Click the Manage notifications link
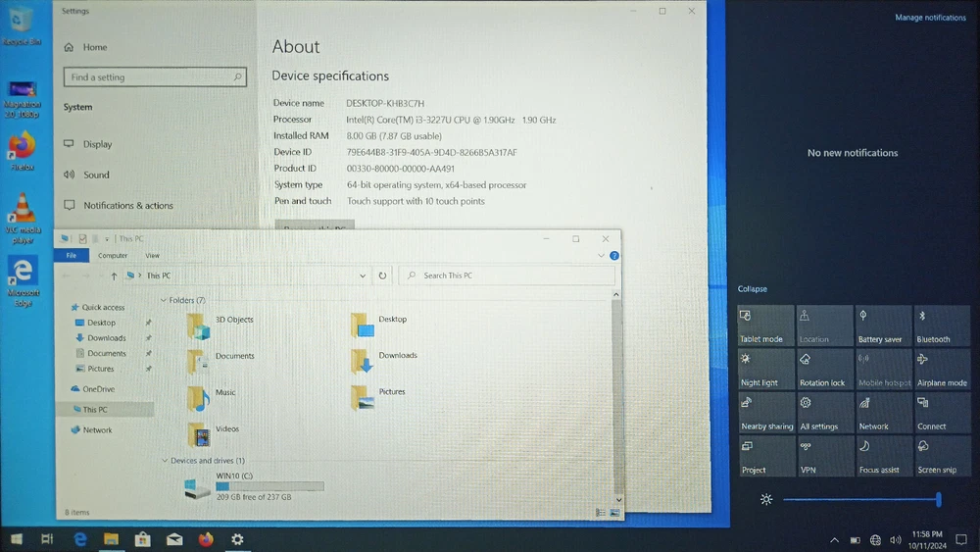980x552 pixels. pos(930,18)
